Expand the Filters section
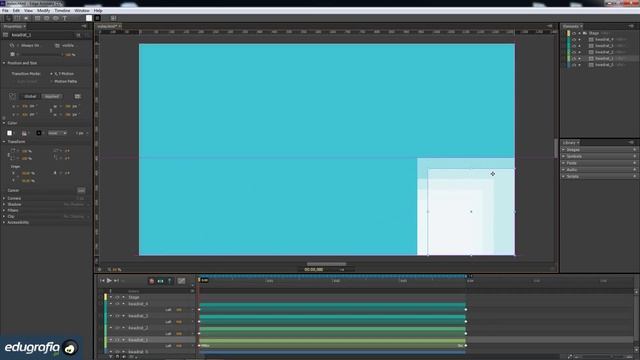640x360 pixels. coord(4,210)
